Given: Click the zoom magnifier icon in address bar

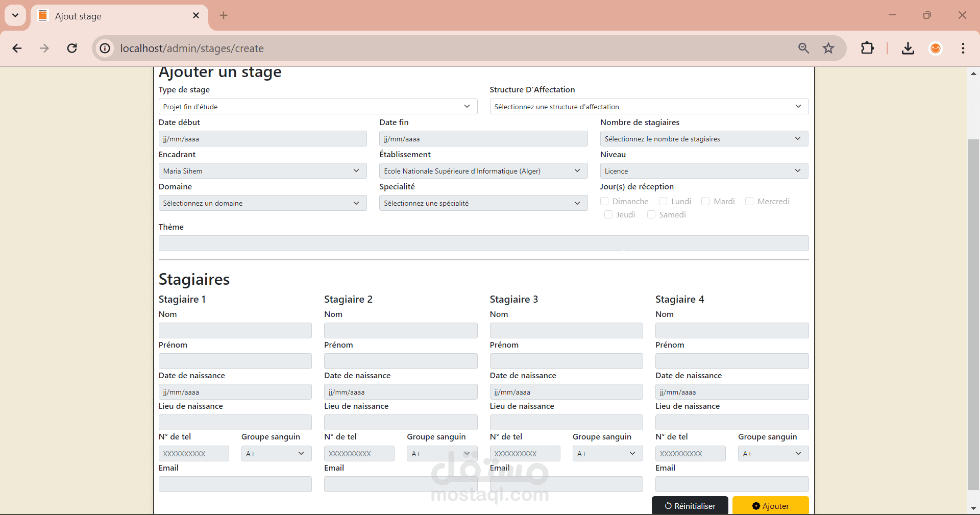Looking at the screenshot, I should [x=803, y=48].
